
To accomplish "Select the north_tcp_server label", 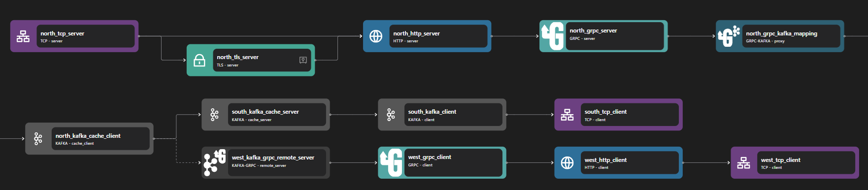I will [x=62, y=33].
